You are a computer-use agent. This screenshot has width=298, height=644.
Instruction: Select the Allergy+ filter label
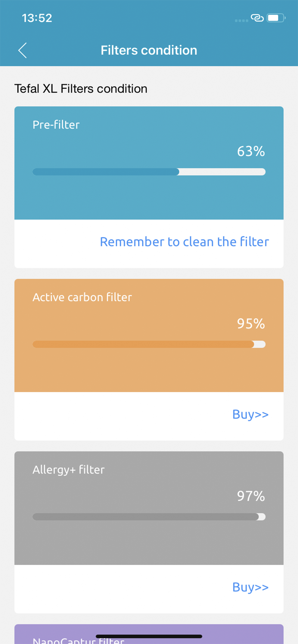click(68, 470)
